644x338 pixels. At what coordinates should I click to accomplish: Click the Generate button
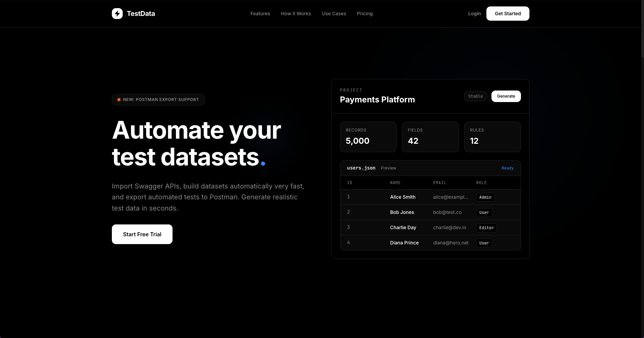point(506,96)
